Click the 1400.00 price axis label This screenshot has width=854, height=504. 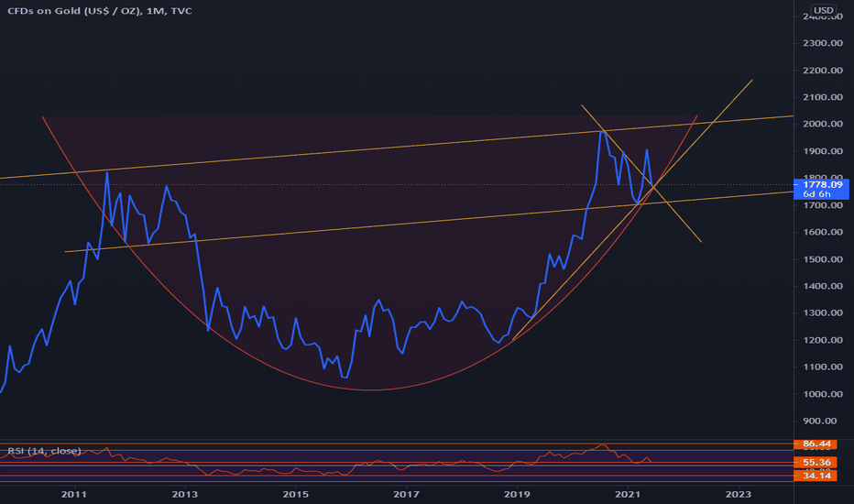point(823,286)
